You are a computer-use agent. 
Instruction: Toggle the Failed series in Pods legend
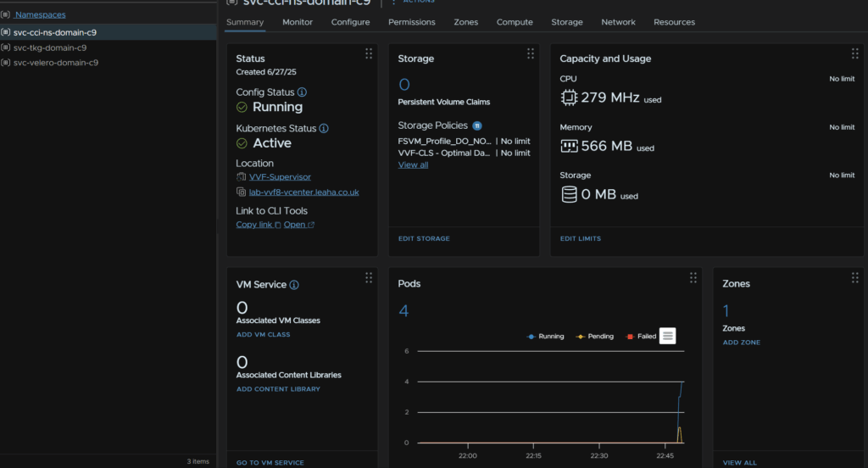pos(641,337)
